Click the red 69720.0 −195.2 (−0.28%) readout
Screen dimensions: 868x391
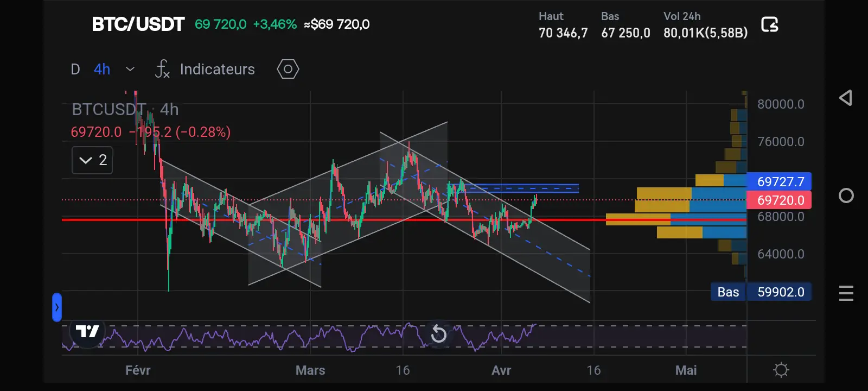tap(151, 132)
